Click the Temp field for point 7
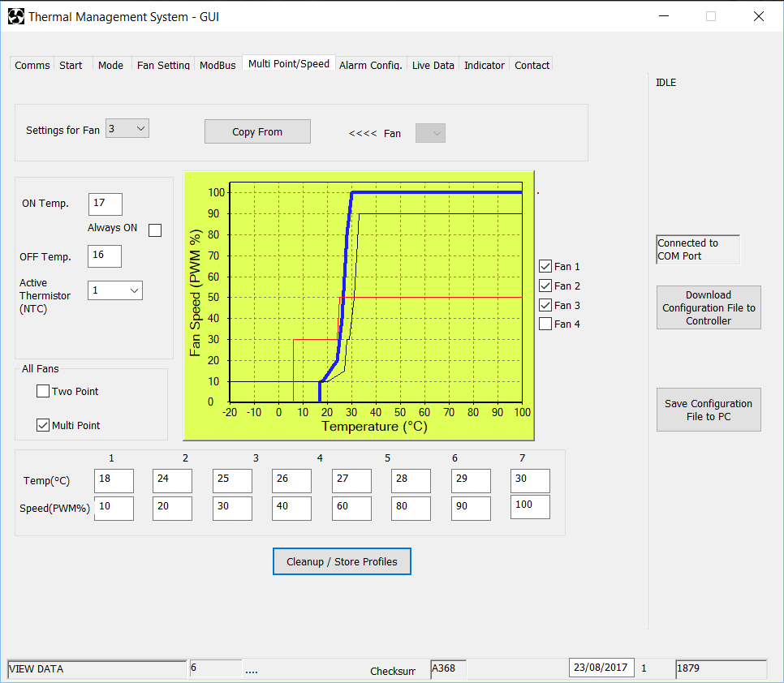The width and height of the screenshot is (784, 683). (530, 480)
